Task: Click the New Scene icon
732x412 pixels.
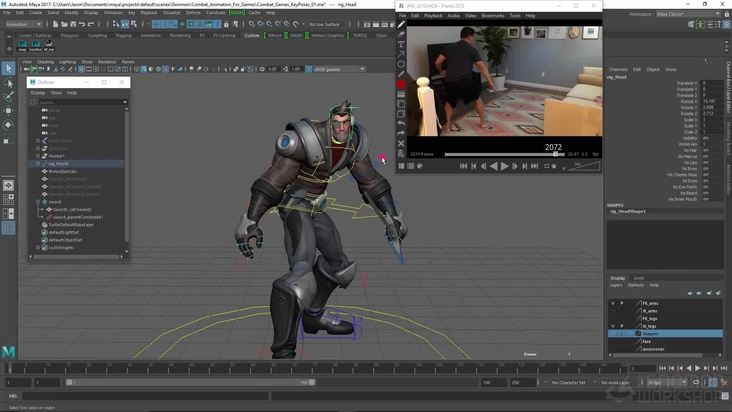Action: tap(56, 24)
